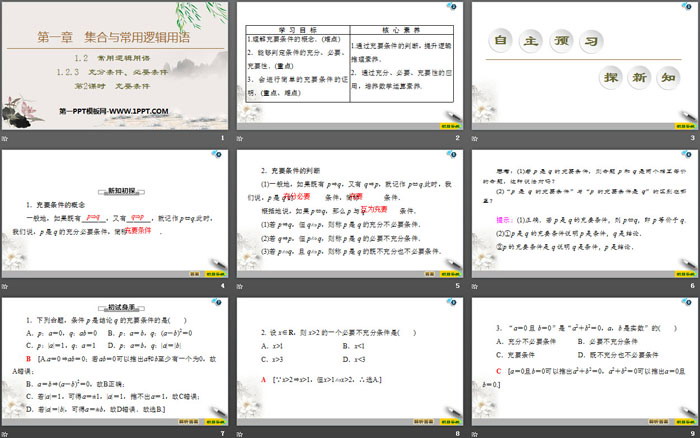Screen dimensions: 700x438
Task: Click the animation star icon below slide 1
Action: [x=6, y=138]
